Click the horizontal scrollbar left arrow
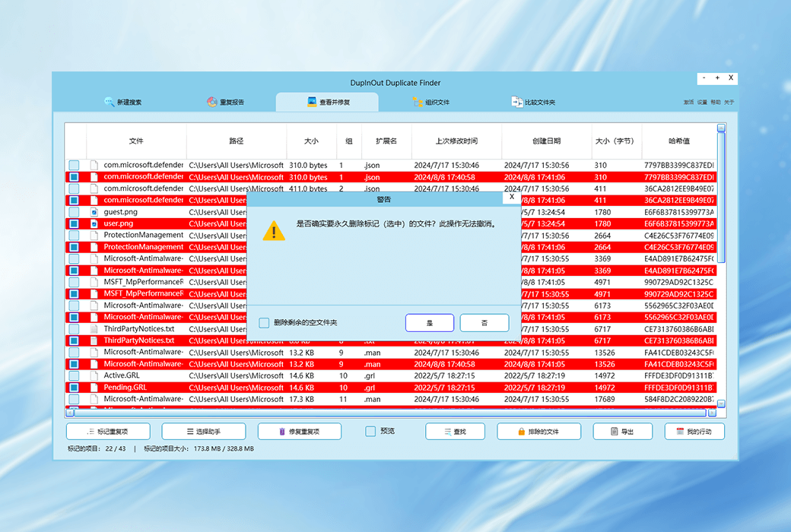Viewport: 791px width, 532px height. tap(70, 413)
